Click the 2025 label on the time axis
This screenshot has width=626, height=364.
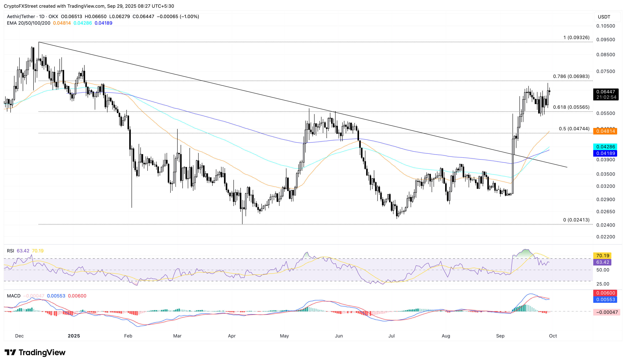[74, 336]
